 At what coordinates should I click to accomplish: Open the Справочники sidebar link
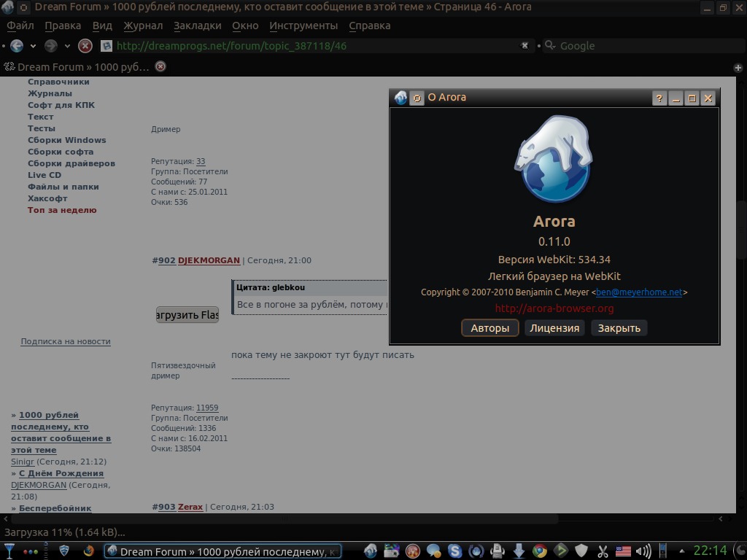[x=58, y=82]
